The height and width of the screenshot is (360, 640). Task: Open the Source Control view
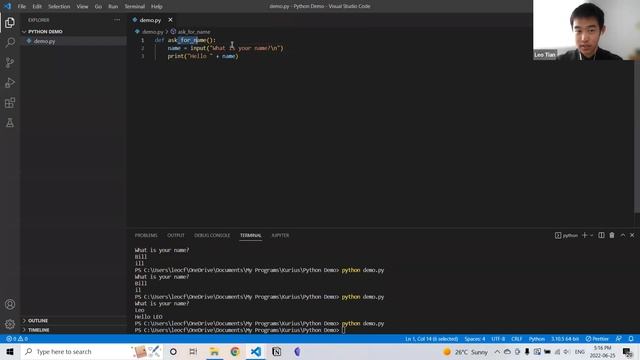(x=10, y=62)
